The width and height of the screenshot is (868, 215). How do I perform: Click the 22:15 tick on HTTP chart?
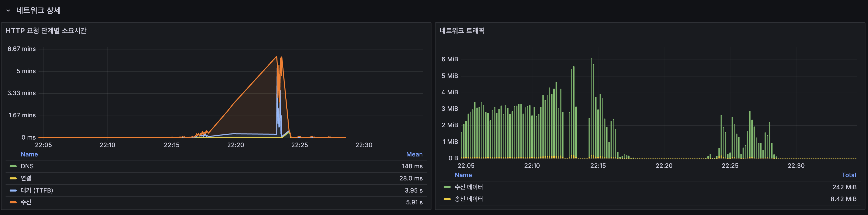click(x=171, y=145)
